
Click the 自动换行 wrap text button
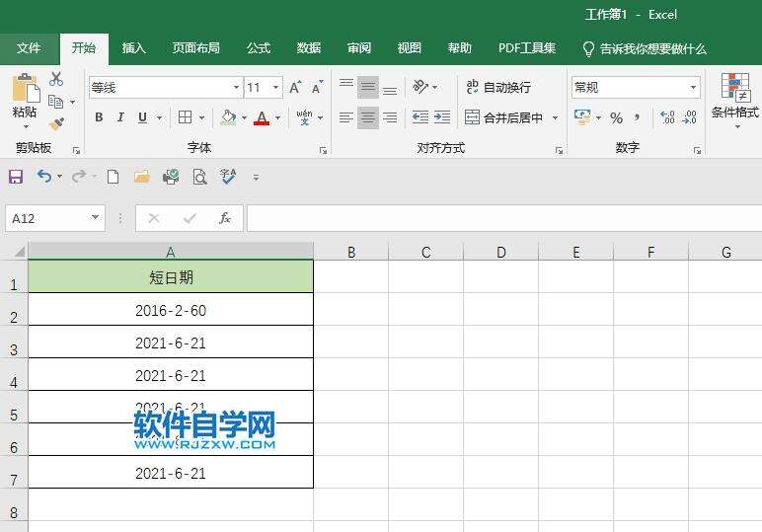pyautogui.click(x=498, y=88)
